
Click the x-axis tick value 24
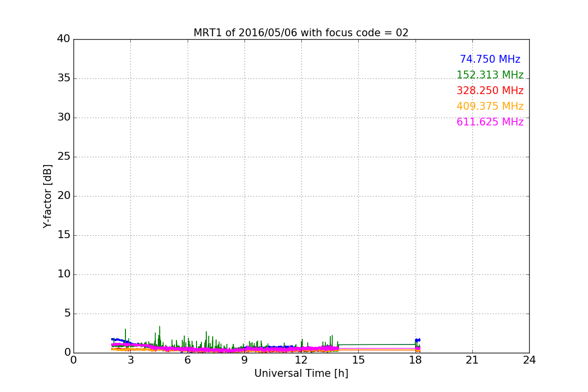coord(529,360)
